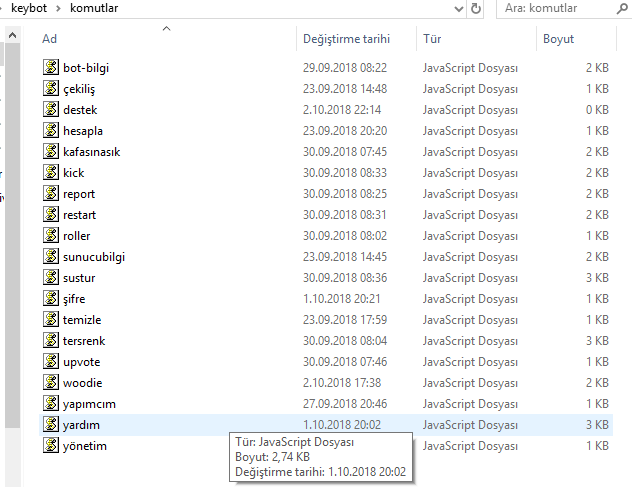The image size is (632, 487).
Task: Sort by Değiştirme tarihi column
Action: [x=346, y=39]
